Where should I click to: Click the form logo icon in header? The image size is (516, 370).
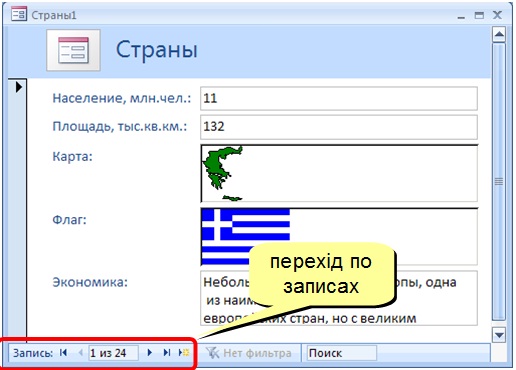pyautogui.click(x=73, y=50)
